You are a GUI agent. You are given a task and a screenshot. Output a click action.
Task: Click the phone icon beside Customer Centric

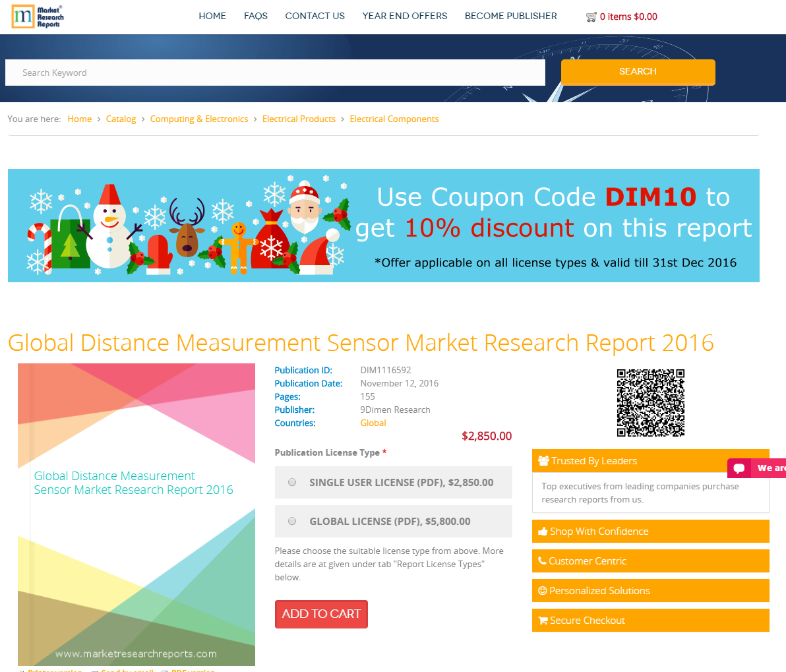coord(542,561)
